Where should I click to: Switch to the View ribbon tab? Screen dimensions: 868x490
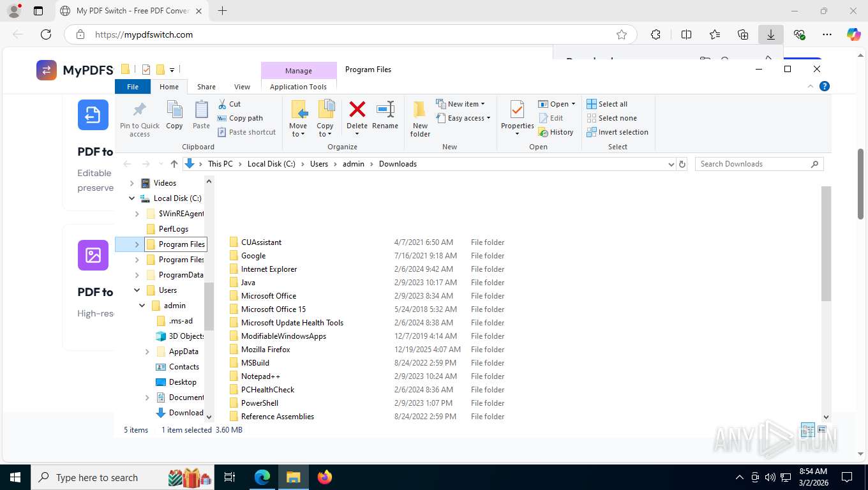[x=243, y=87]
